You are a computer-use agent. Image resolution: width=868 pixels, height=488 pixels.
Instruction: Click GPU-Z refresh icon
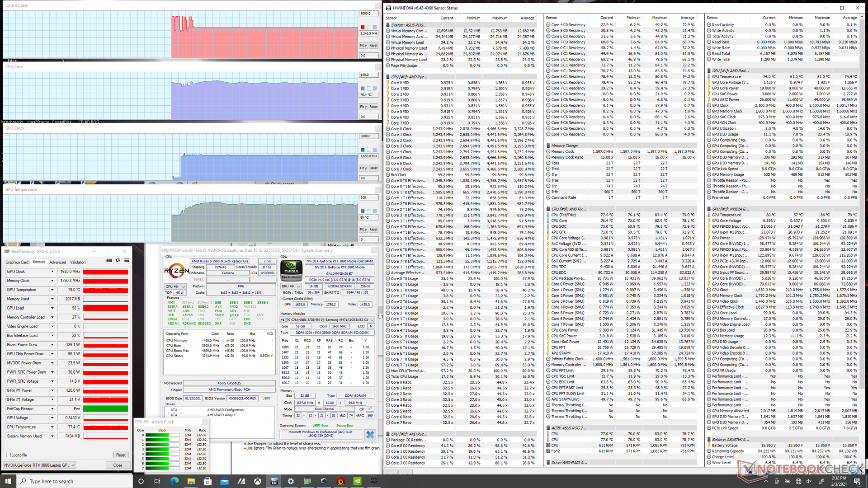click(118, 260)
